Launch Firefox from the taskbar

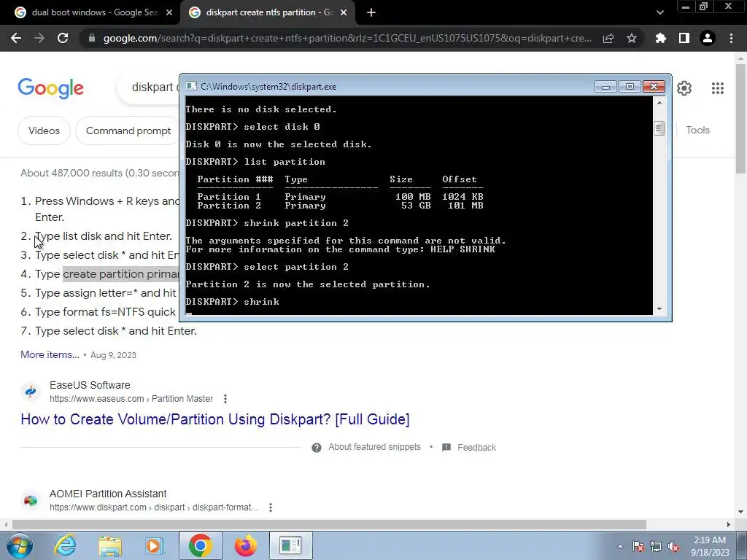tap(245, 545)
